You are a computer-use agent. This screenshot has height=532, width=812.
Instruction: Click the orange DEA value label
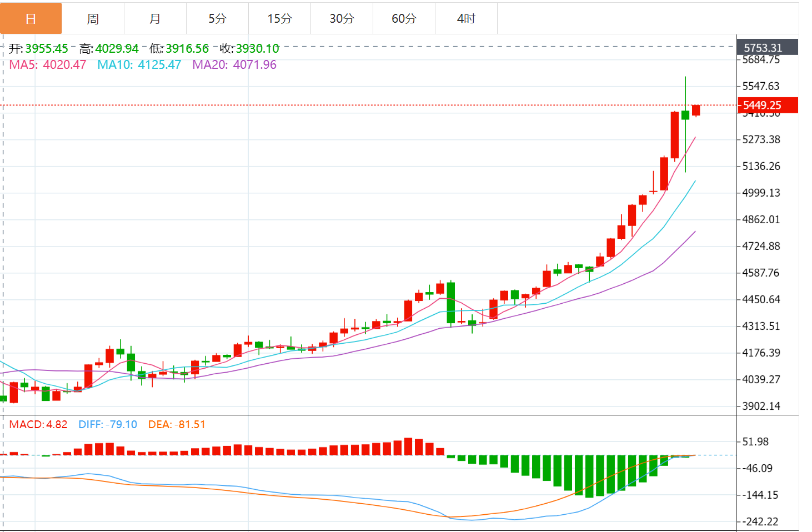(x=177, y=424)
